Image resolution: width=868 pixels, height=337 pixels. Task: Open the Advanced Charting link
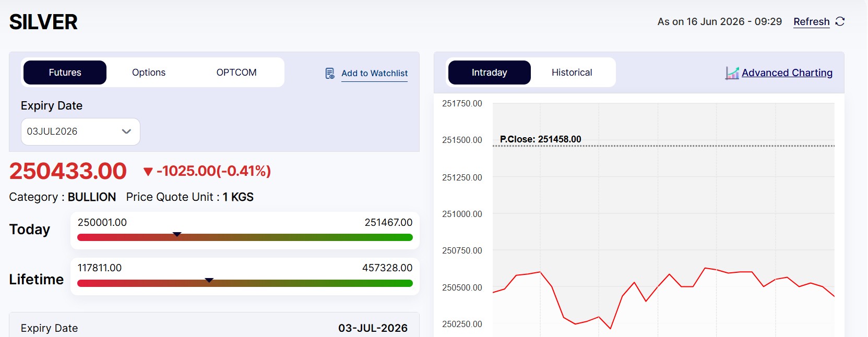(x=787, y=73)
